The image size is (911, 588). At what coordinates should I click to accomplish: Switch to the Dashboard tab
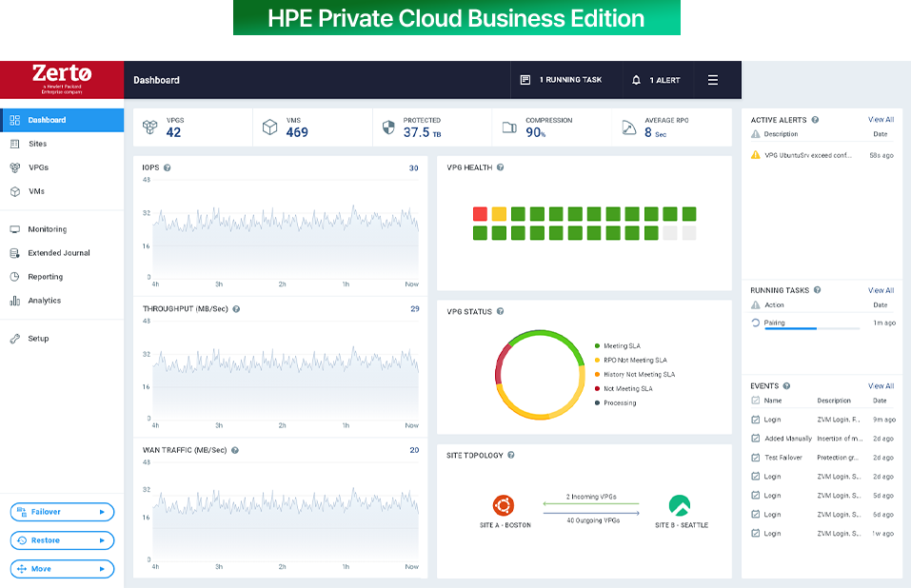coord(50,120)
